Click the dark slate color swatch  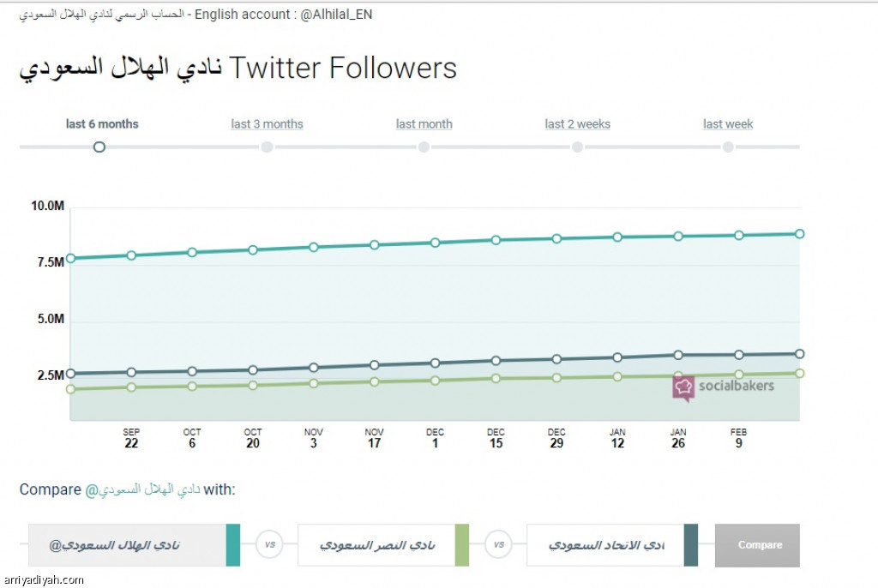(x=691, y=545)
